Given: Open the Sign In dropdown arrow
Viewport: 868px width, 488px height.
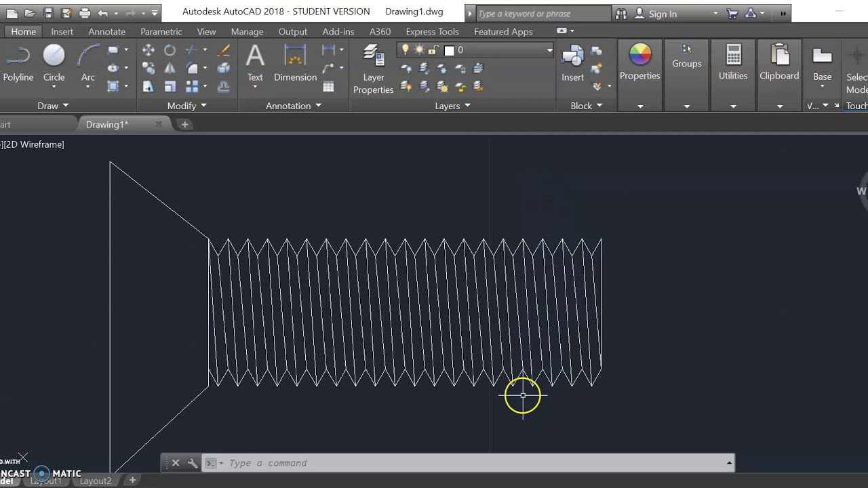Looking at the screenshot, I should point(715,14).
